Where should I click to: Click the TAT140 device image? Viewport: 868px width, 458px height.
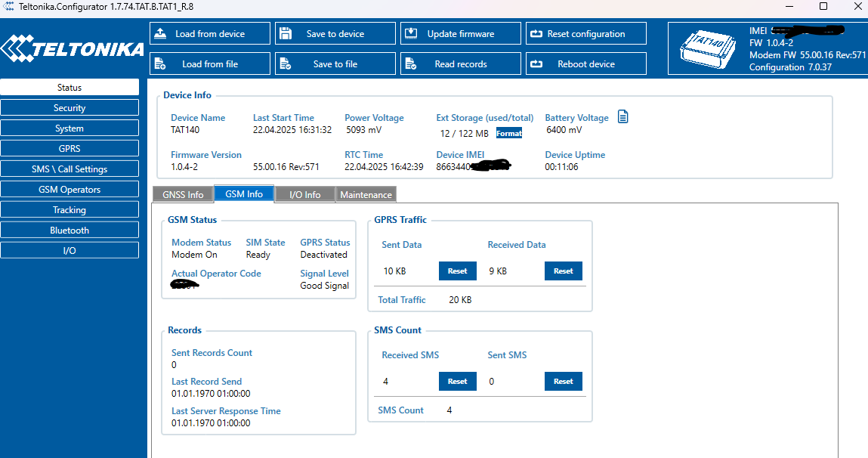tap(708, 49)
